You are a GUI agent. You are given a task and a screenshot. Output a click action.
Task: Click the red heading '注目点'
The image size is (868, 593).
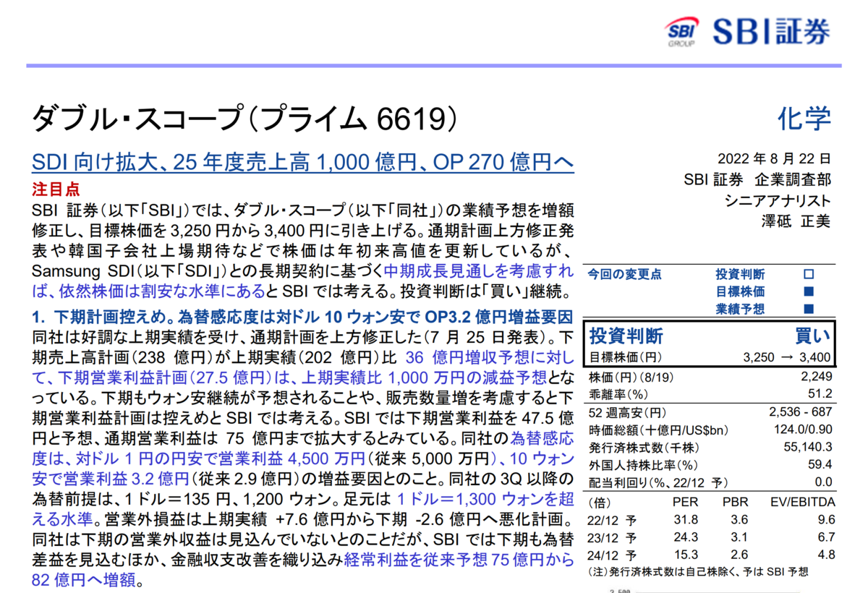pos(56,189)
